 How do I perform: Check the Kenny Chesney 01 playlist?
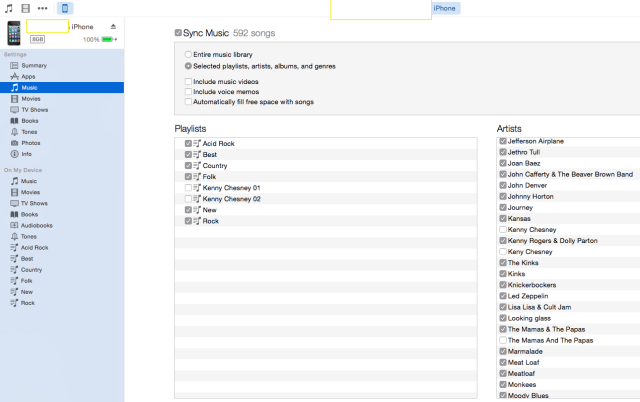point(188,187)
